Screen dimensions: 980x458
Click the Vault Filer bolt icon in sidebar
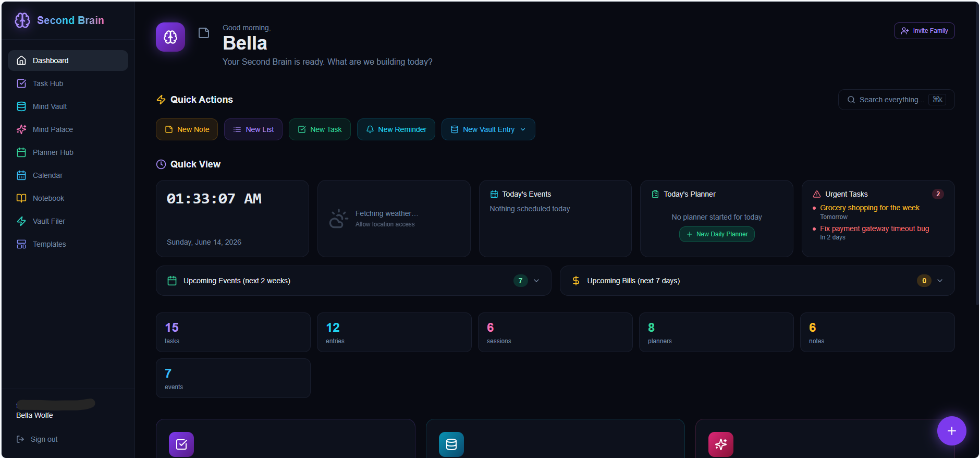pyautogui.click(x=21, y=221)
